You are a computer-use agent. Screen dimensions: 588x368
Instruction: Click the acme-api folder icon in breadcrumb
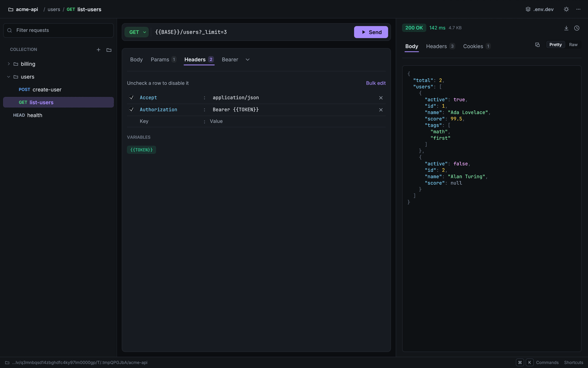click(11, 9)
